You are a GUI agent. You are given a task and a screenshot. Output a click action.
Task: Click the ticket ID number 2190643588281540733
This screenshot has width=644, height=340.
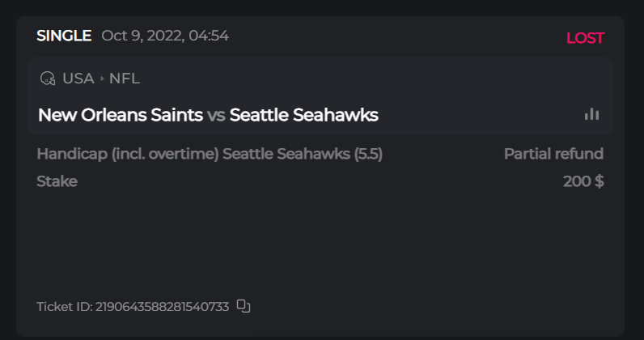tap(162, 307)
